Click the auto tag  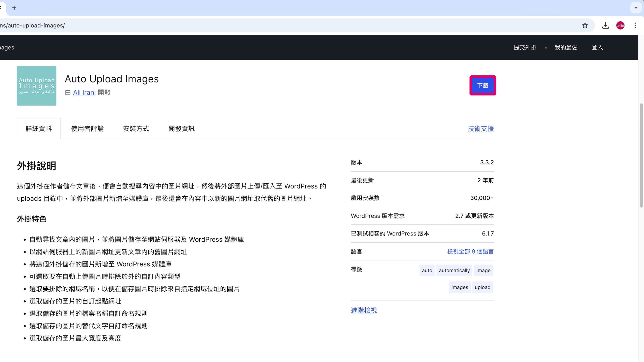pyautogui.click(x=427, y=270)
